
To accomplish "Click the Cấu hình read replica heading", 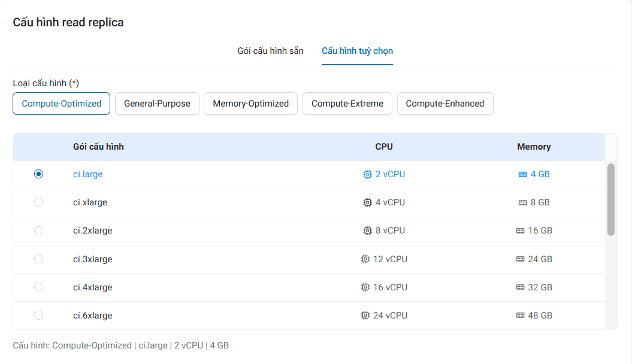I will pyautogui.click(x=68, y=23).
